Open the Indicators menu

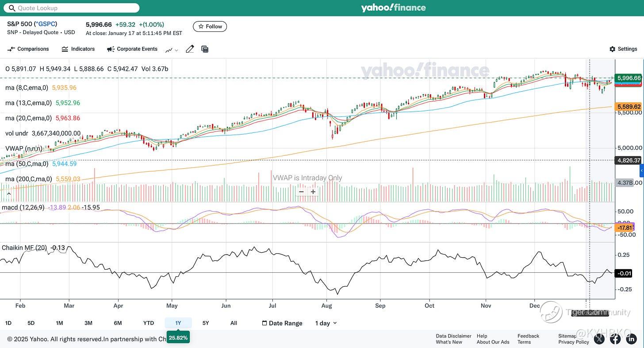point(78,49)
